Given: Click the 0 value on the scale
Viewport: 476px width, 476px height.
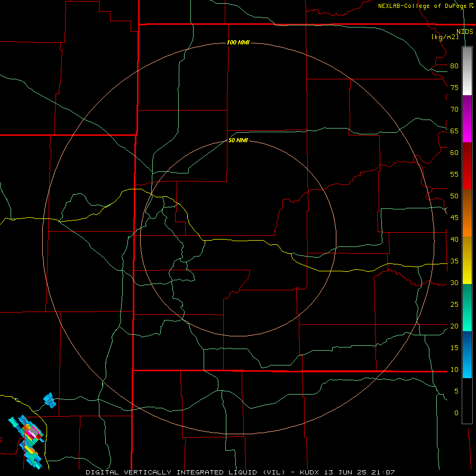Looking at the screenshot, I should [x=456, y=413].
